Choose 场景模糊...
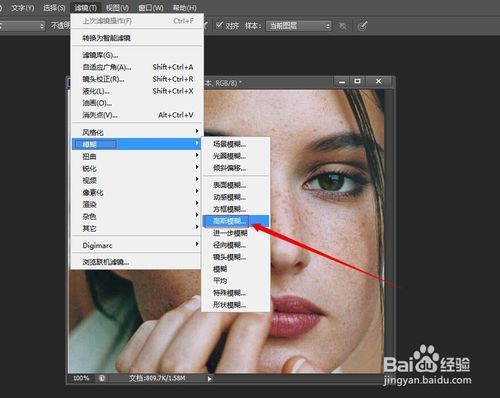500x398 pixels. click(x=236, y=144)
